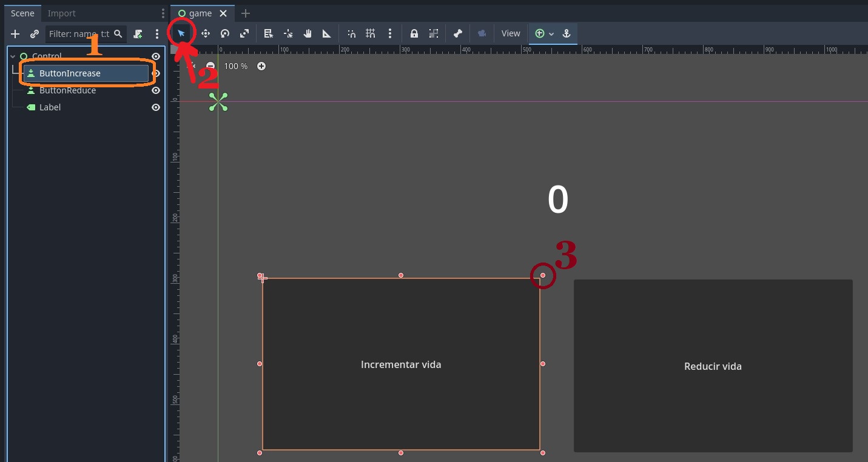Select the Move mode tool
This screenshot has height=462, width=868.
click(x=206, y=34)
